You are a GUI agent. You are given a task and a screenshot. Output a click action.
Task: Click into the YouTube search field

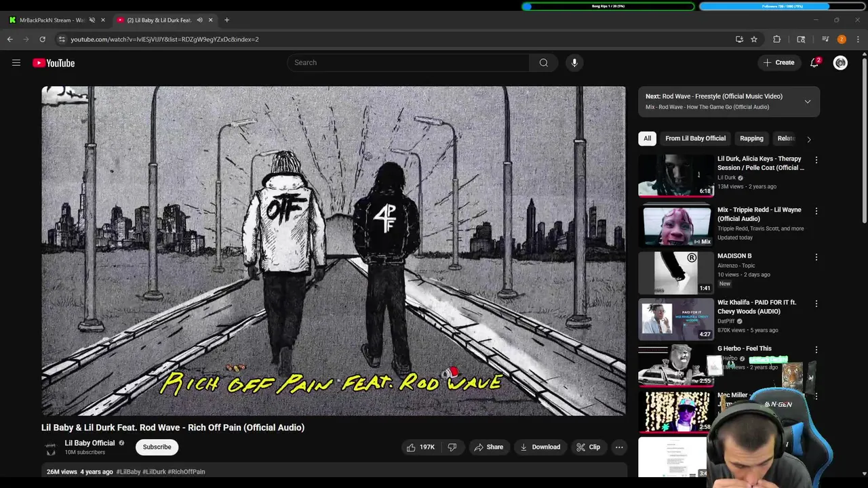[x=408, y=62]
